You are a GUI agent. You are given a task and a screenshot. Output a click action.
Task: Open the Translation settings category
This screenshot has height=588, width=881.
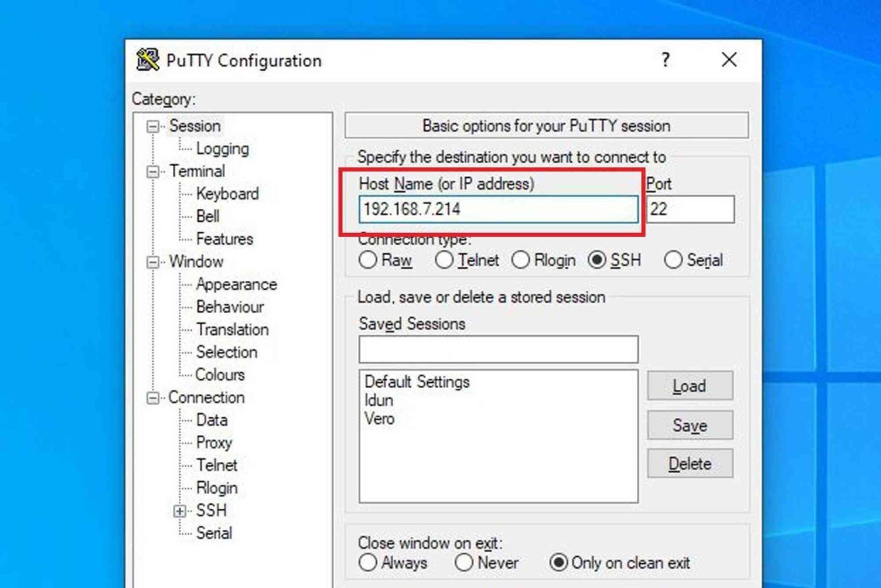(232, 330)
